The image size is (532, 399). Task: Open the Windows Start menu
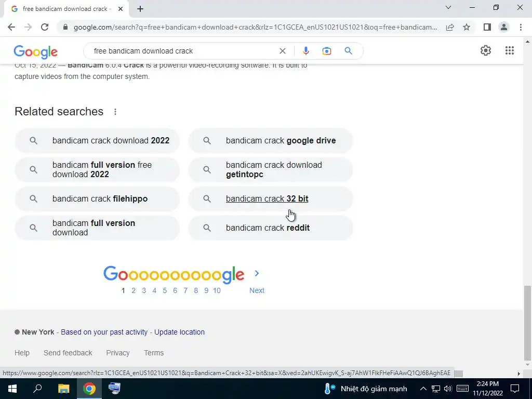coord(12,389)
